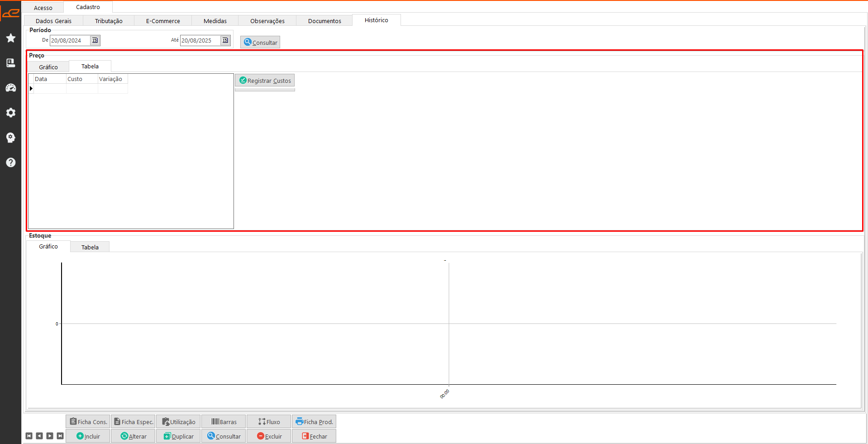This screenshot has height=444, width=868.
Task: Switch to Tributação tab
Action: point(109,21)
